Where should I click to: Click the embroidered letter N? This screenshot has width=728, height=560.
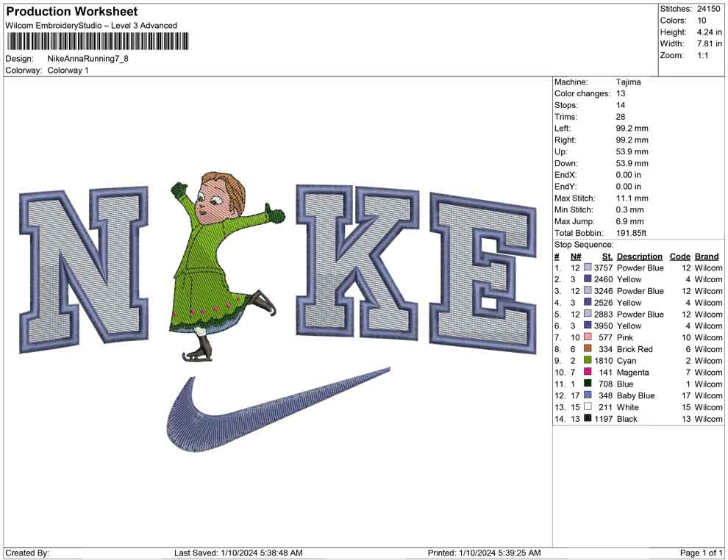[84, 270]
